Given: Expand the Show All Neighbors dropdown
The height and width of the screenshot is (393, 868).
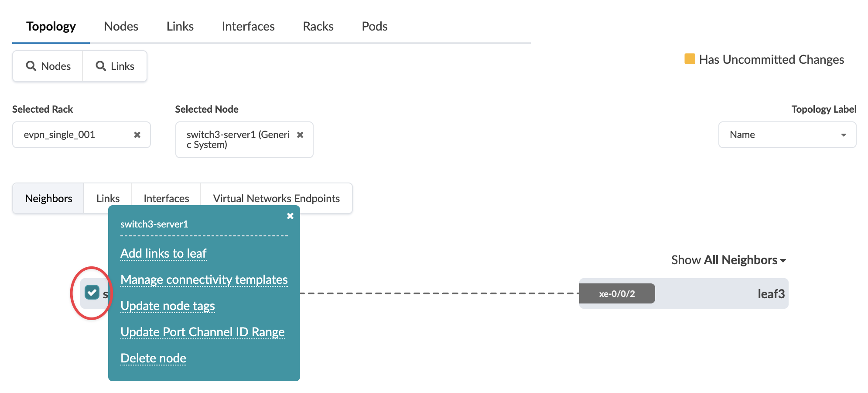Looking at the screenshot, I should pyautogui.click(x=728, y=260).
